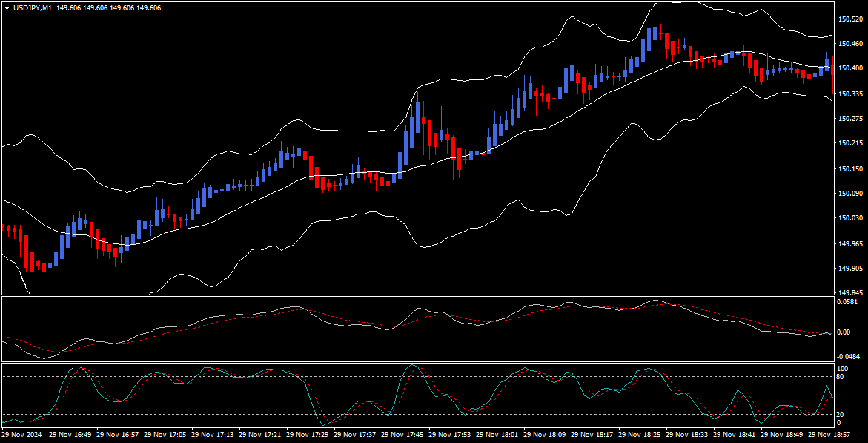Image resolution: width=868 pixels, height=443 pixels.
Task: Click the 29 Nov 17:05 time label
Action: click(x=165, y=435)
